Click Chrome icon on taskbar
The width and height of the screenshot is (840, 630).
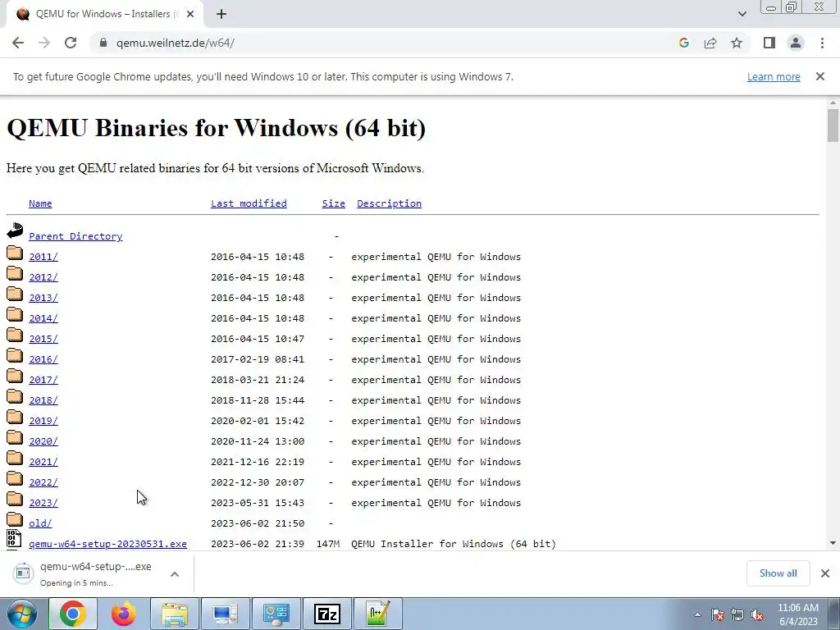tap(73, 614)
